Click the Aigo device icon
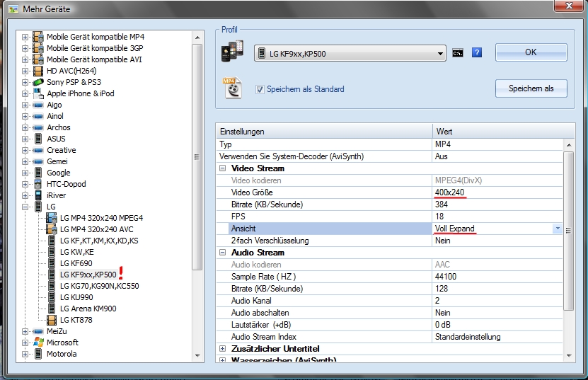588x380 pixels. coord(38,105)
